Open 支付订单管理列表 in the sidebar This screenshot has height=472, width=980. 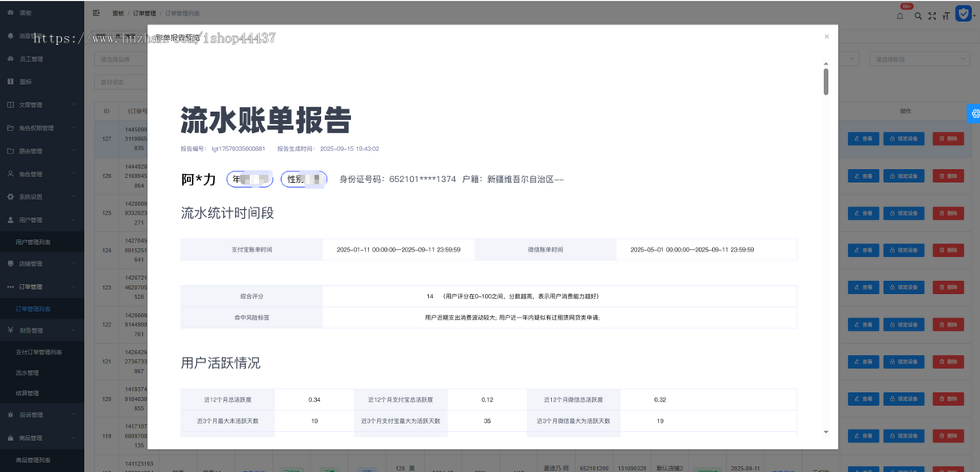coord(41,352)
